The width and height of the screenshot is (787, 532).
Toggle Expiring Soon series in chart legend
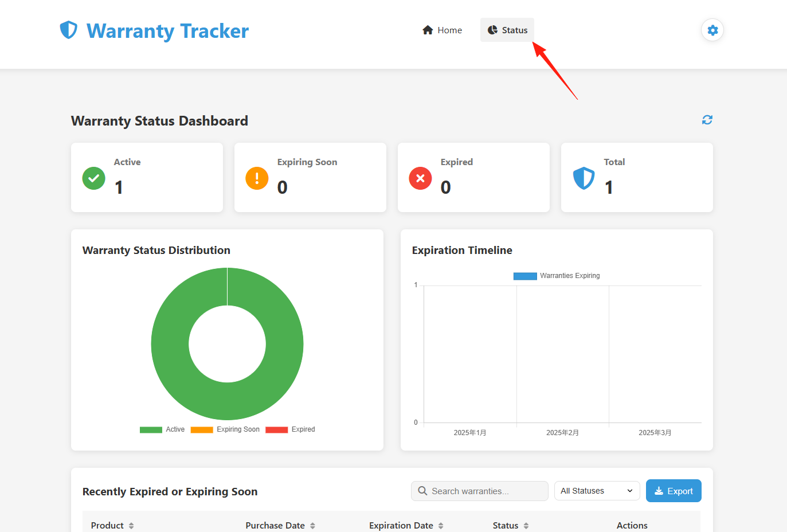(x=225, y=429)
